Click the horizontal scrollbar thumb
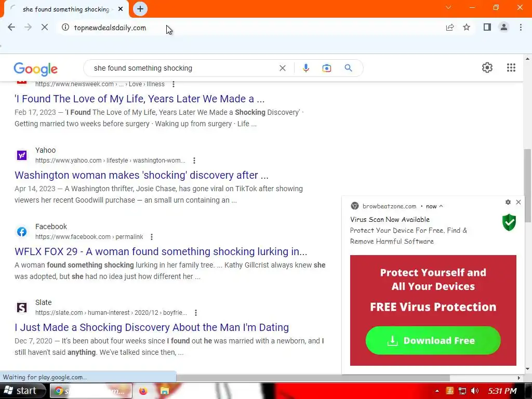The width and height of the screenshot is (532, 399). coord(313,378)
